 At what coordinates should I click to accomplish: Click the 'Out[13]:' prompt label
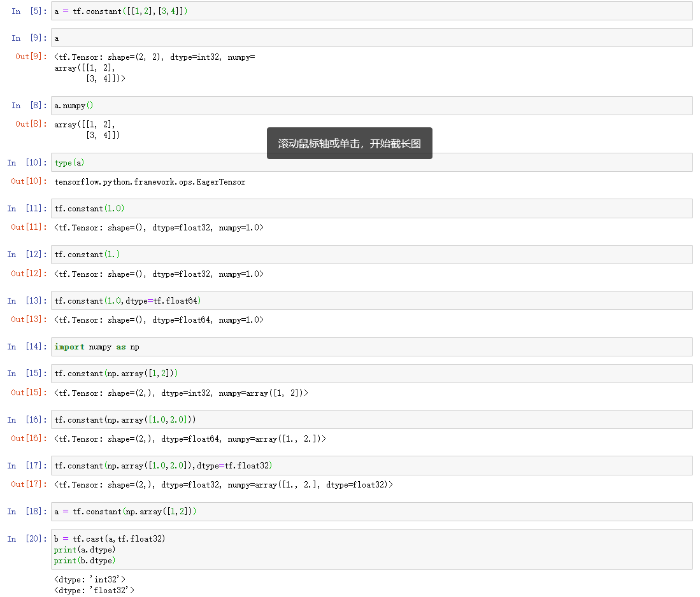(x=29, y=320)
